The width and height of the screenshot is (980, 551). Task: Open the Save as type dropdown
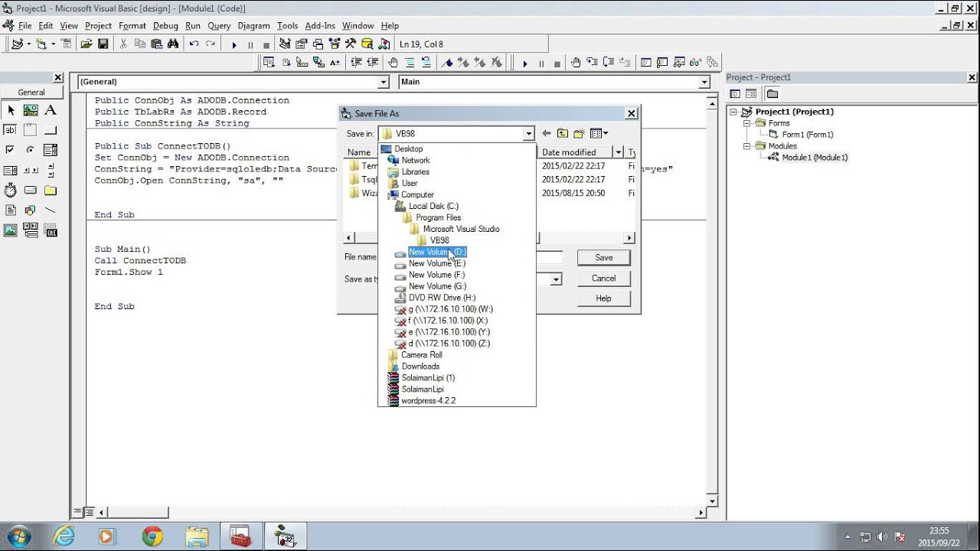tap(557, 279)
